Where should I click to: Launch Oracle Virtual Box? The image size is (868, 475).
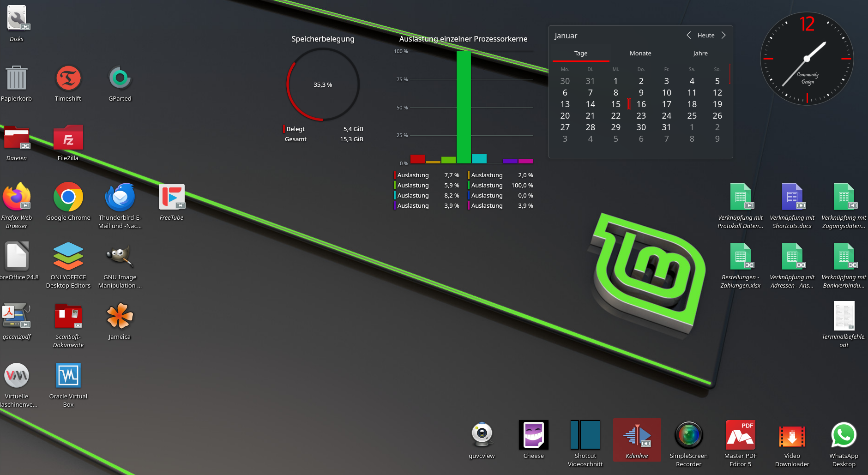tap(68, 376)
